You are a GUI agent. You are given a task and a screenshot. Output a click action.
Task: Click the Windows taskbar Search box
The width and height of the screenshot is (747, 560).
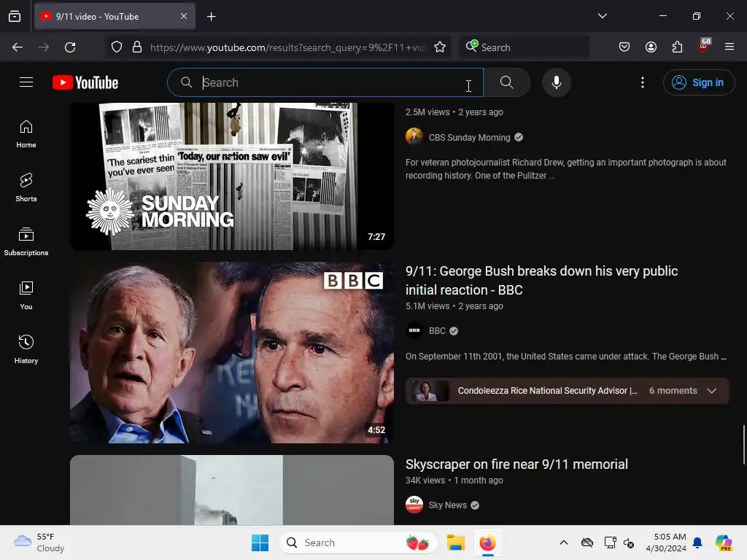[x=358, y=542]
